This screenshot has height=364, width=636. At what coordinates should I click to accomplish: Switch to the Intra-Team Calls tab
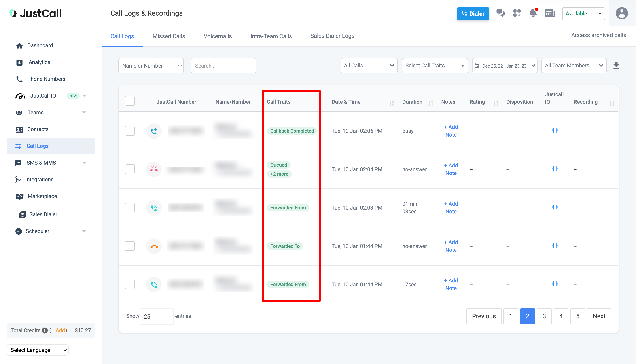tap(271, 36)
